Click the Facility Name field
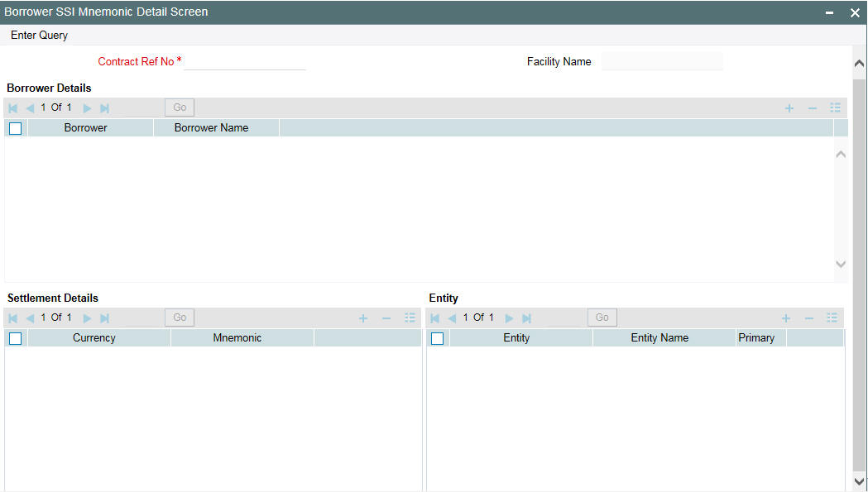 (x=662, y=61)
